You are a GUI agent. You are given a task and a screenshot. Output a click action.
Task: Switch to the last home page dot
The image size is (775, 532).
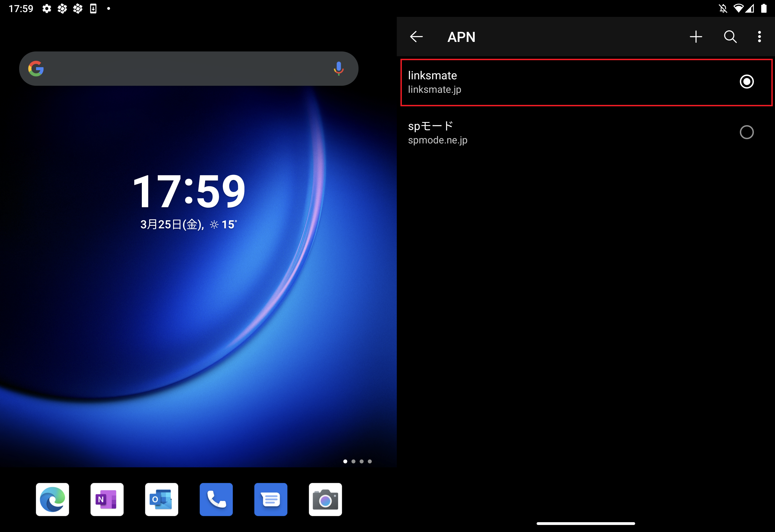[370, 461]
